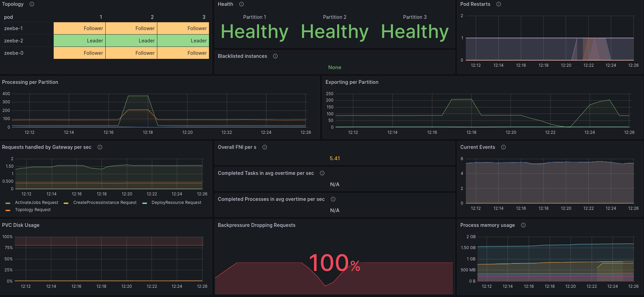Viewport: 644px width, 297px height.
Task: Open info icon beside Overall FNI per s
Action: point(265,147)
